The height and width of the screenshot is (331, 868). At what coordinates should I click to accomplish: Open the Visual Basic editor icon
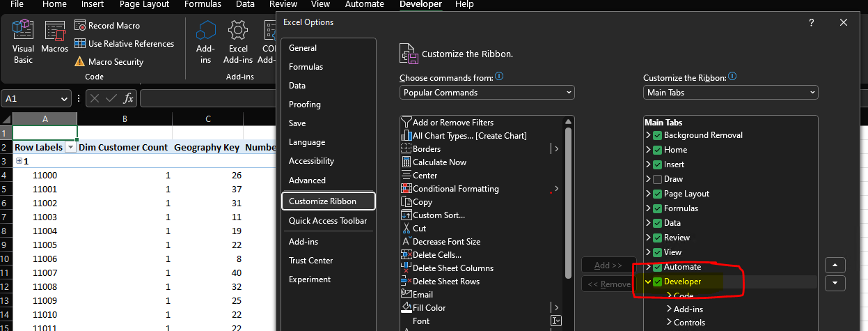coord(23,31)
